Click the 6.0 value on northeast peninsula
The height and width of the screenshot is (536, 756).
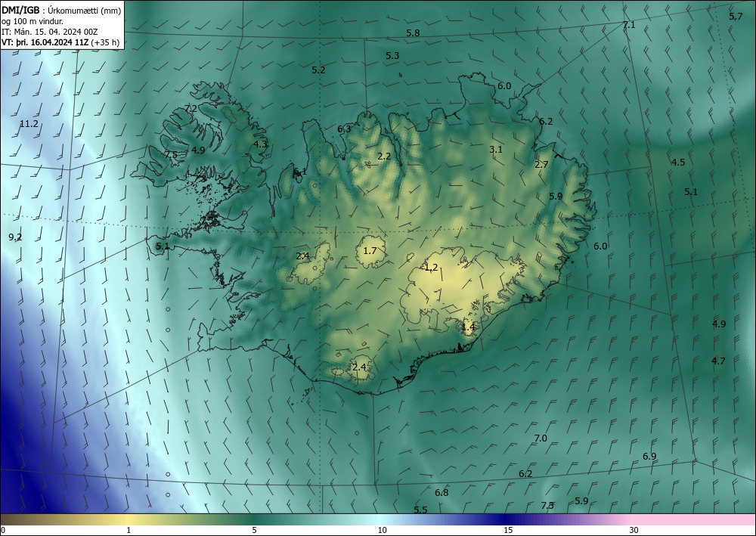point(504,86)
